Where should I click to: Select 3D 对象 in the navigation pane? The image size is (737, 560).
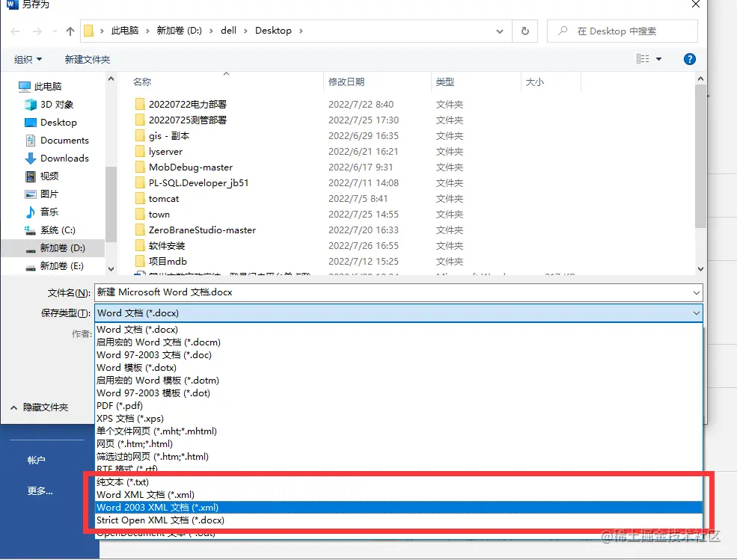(49, 104)
